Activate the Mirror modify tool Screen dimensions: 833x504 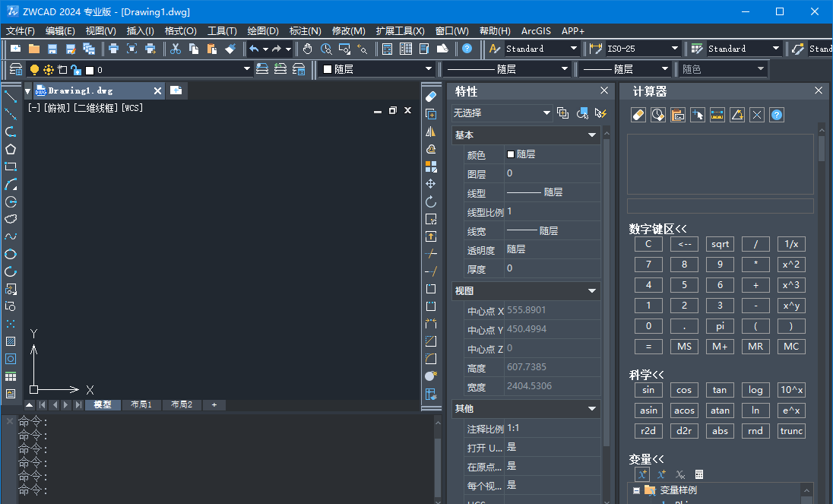point(431,132)
